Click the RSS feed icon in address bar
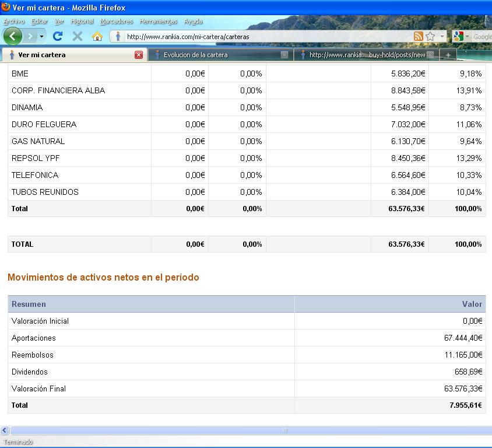 418,36
